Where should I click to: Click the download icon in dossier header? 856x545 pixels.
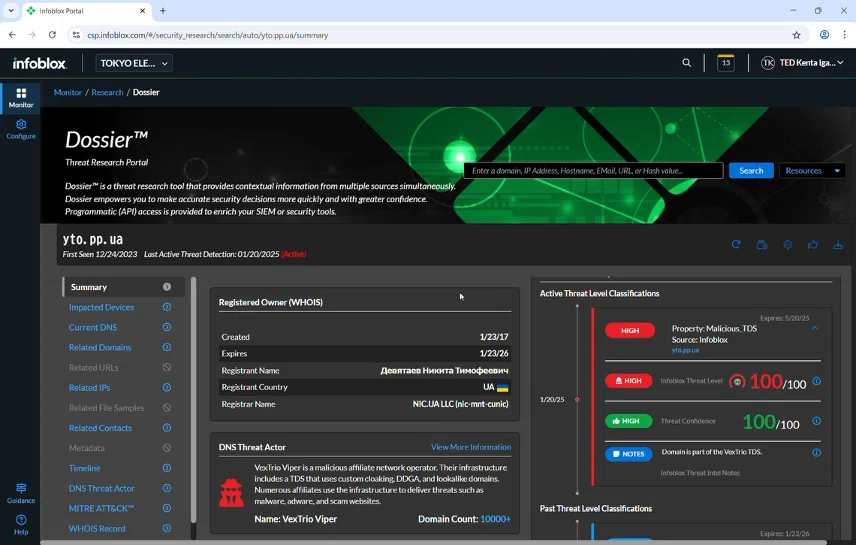pyautogui.click(x=837, y=245)
